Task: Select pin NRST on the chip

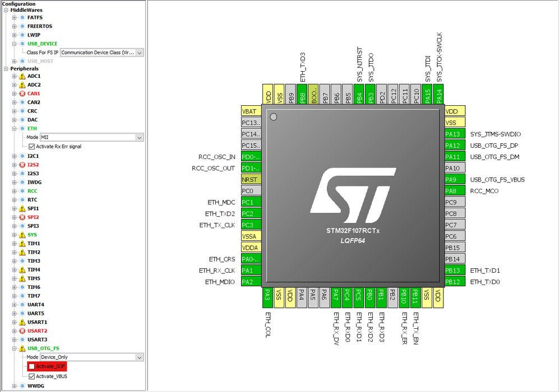Action: (x=251, y=179)
